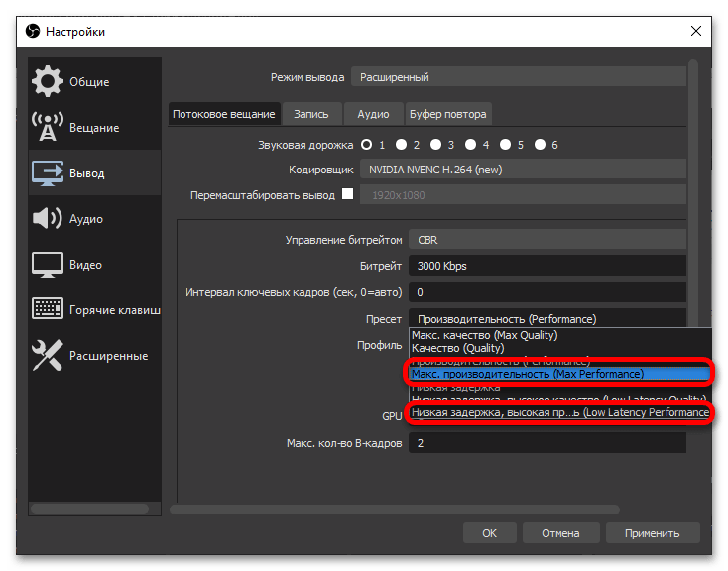Viewport: 728px width, 571px height.
Task: Select audio track 5 radio button
Action: pyautogui.click(x=505, y=145)
